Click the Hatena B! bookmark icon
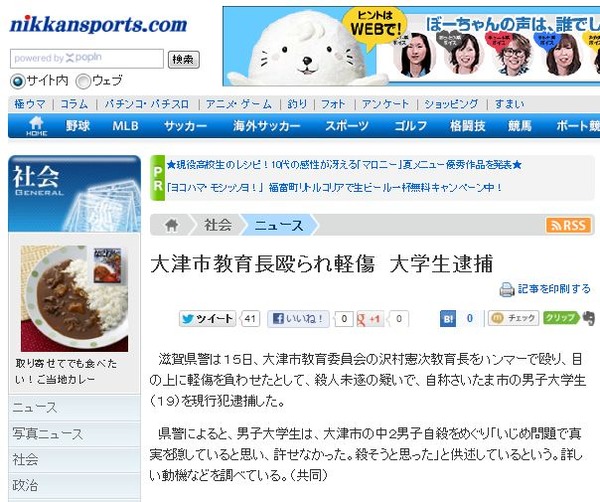 coord(448,319)
